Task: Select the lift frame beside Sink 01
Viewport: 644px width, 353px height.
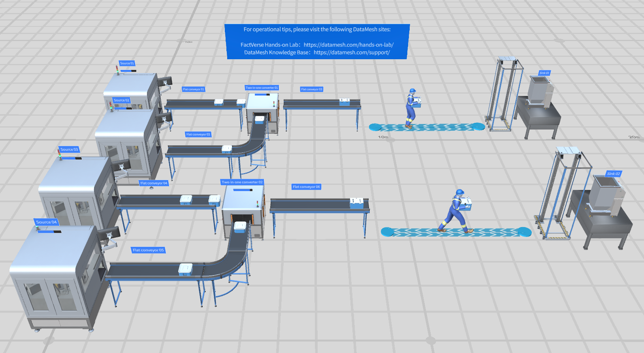Action: (503, 95)
